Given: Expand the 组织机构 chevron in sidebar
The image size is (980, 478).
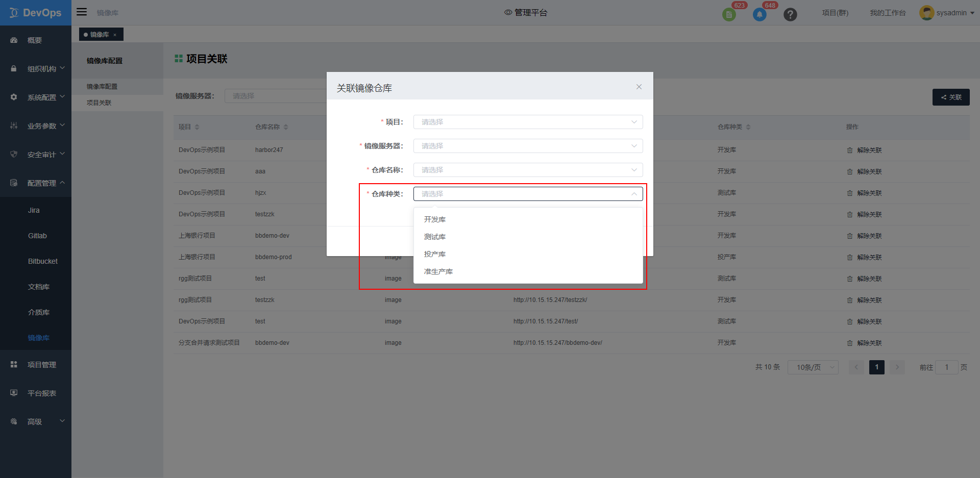Looking at the screenshot, I should point(62,68).
